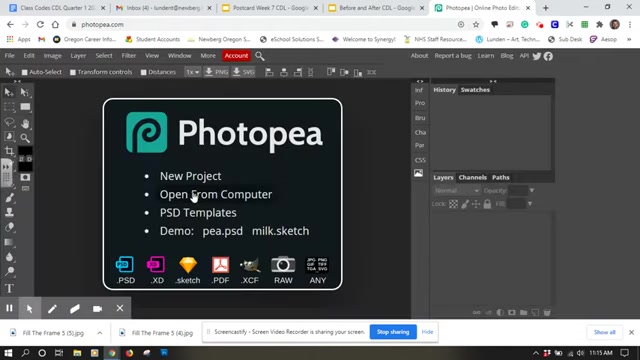Collapse the right panels arrows above History

tap(493, 81)
